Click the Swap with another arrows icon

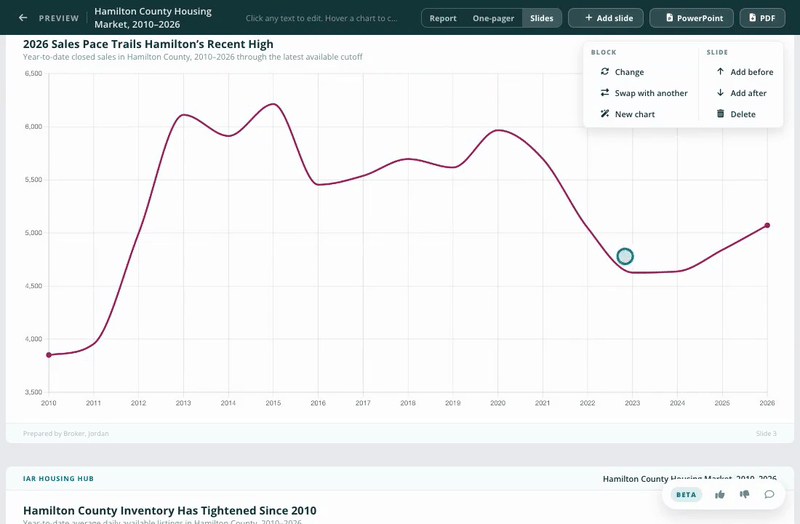click(605, 92)
